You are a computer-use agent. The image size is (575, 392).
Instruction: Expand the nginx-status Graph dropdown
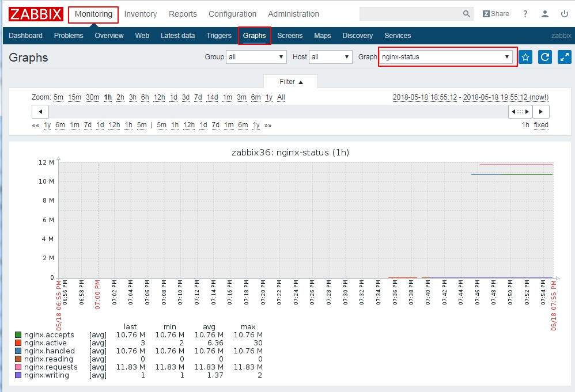pos(447,57)
